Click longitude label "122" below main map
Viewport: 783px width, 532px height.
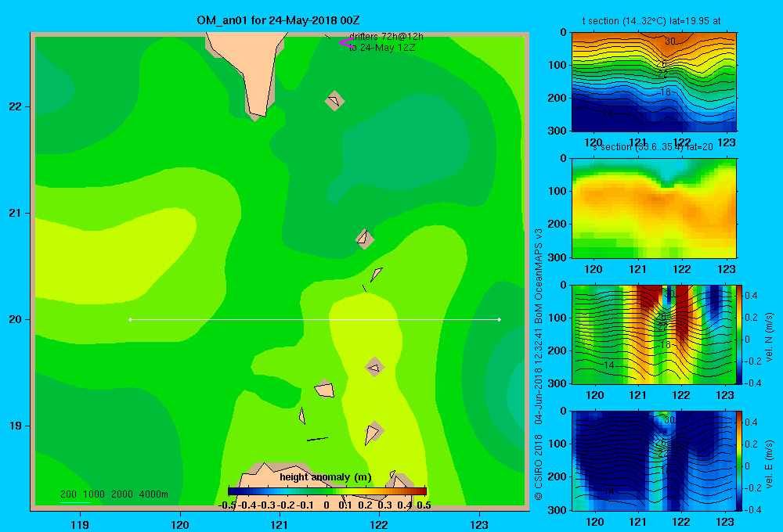click(x=379, y=524)
